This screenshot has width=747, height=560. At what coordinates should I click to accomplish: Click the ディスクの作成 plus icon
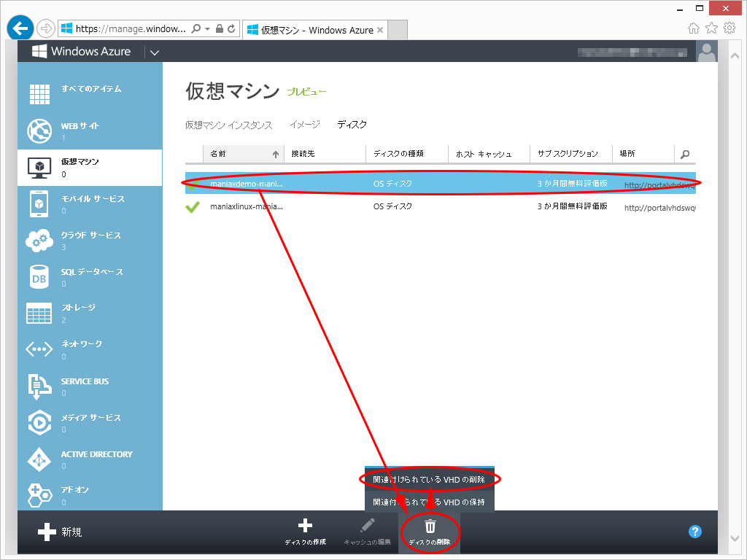point(305,525)
